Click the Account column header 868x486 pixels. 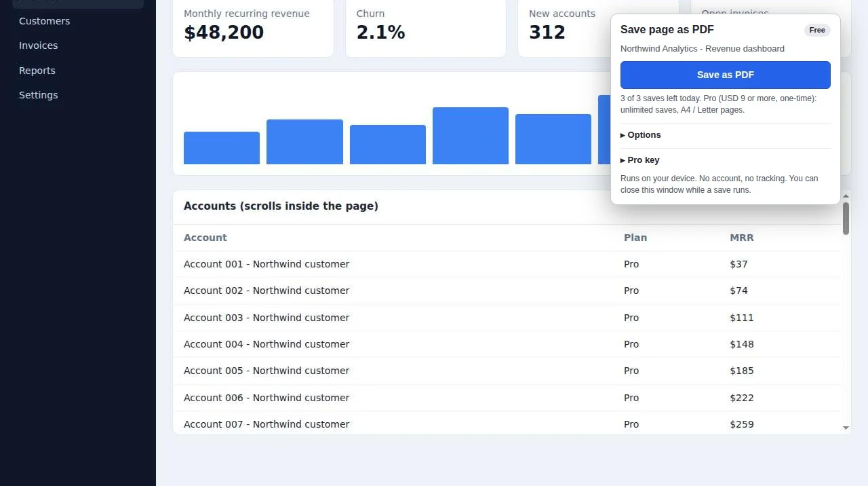point(205,238)
